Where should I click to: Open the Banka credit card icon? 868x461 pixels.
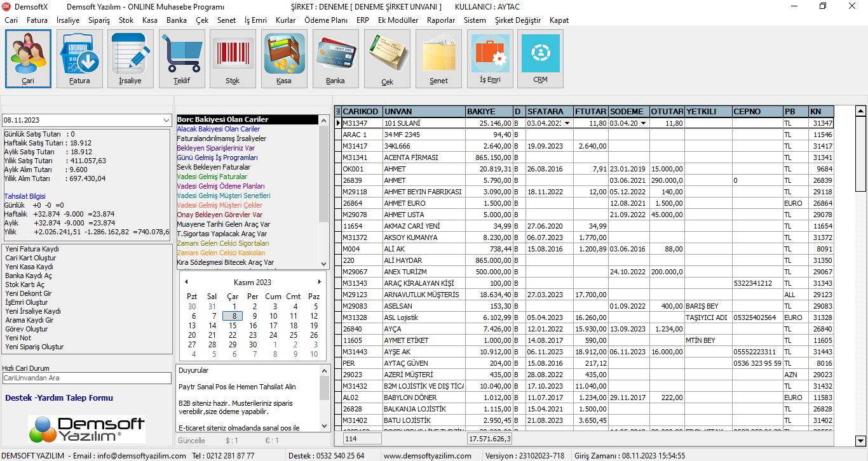(x=336, y=58)
